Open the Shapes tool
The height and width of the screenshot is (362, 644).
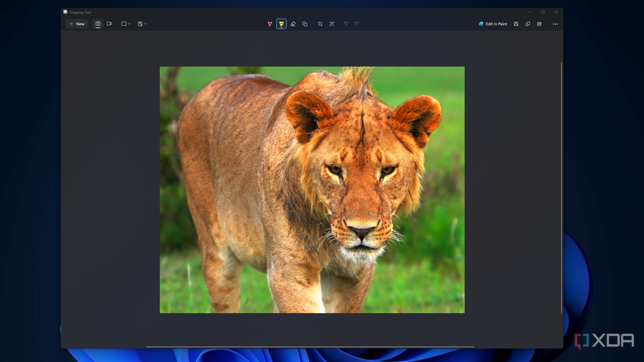point(305,24)
